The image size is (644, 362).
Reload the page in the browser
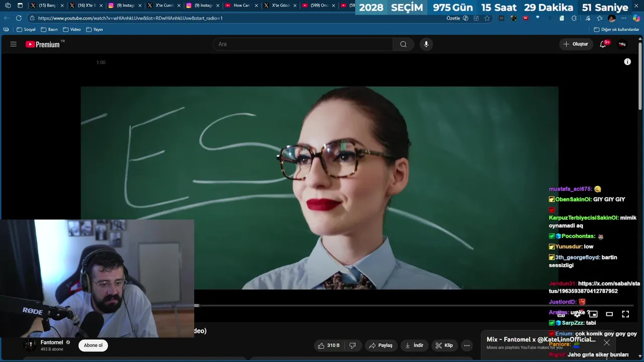(19, 18)
